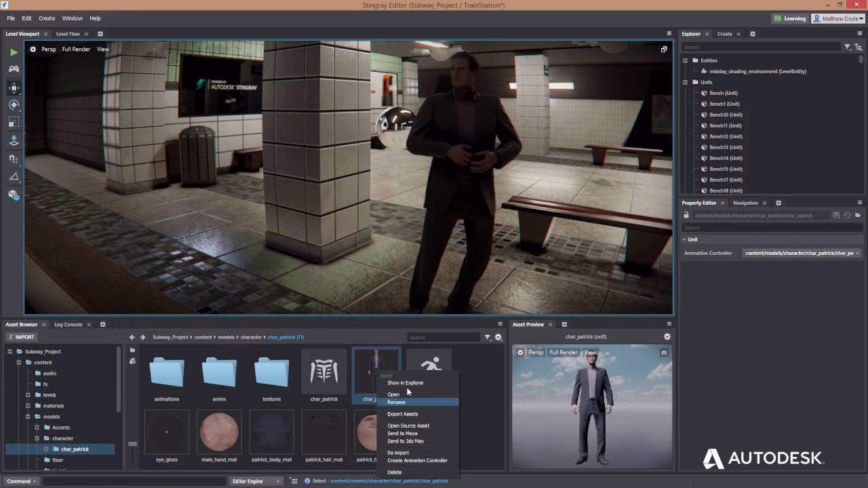Open the Matthew Doyle account menu
This screenshot has width=868, height=488.
838,19
